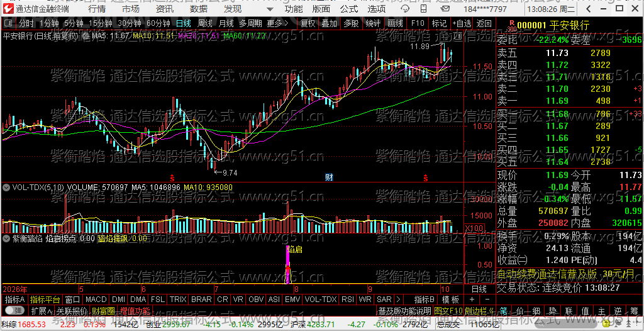
Task: Click the 筹 tab in bottom right panel
Action: (635, 310)
